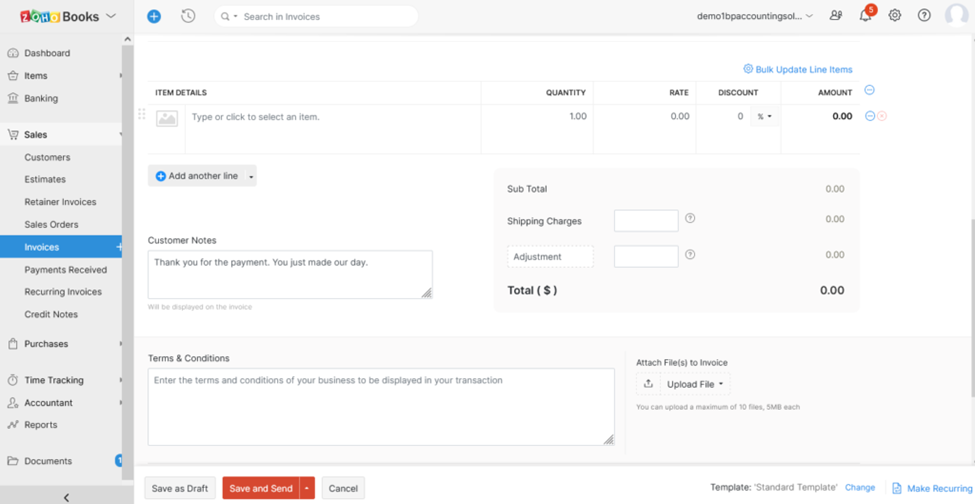Click Bulk Update Line Items link
The width and height of the screenshot is (975, 504).
coord(803,70)
